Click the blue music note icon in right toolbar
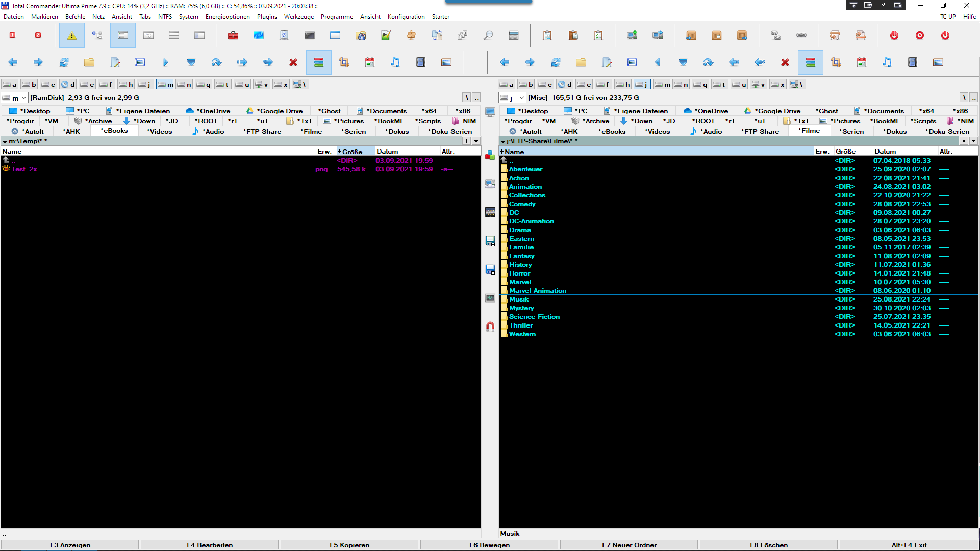The image size is (980, 551). pyautogui.click(x=887, y=62)
